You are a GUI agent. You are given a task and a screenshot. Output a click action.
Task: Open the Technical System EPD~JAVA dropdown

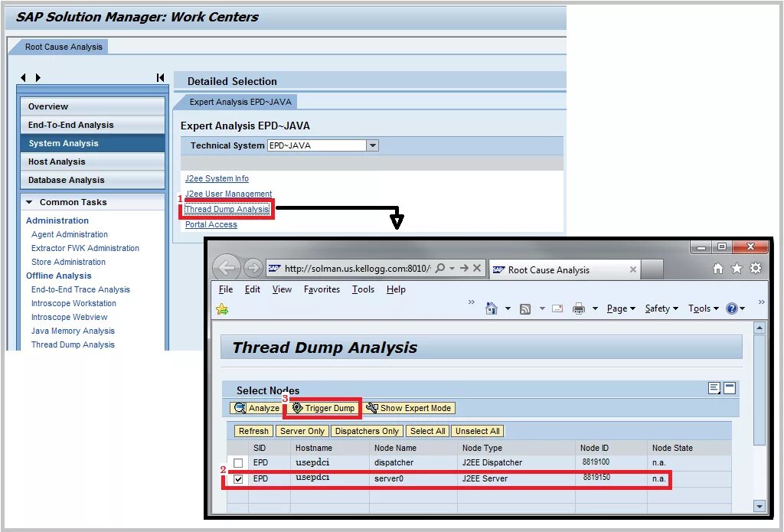[373, 145]
